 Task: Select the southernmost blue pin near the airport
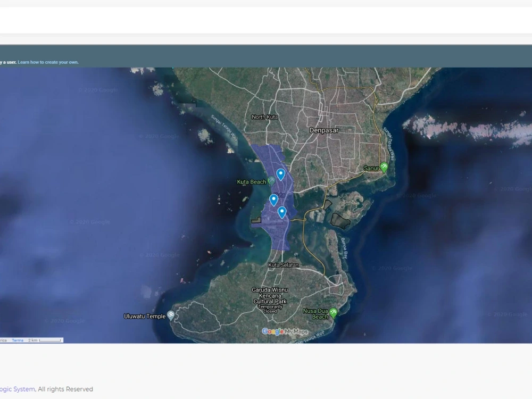[x=282, y=212]
